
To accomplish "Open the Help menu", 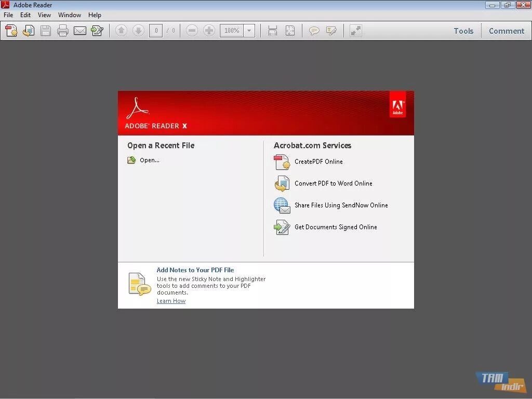I will (x=95, y=15).
